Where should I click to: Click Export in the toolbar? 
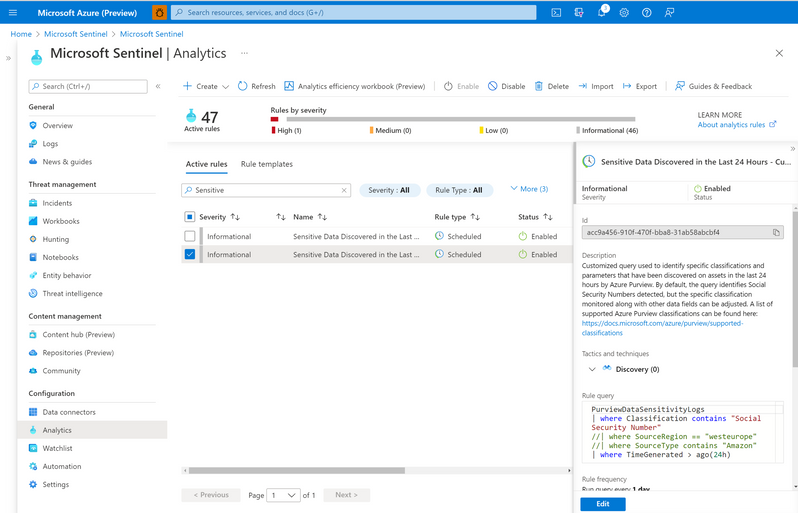[x=640, y=86]
